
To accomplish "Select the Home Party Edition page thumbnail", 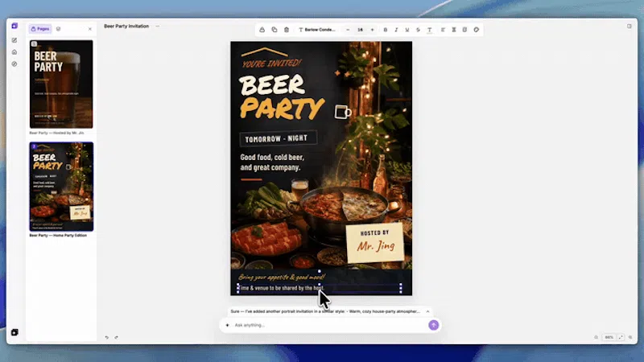I will (x=61, y=187).
